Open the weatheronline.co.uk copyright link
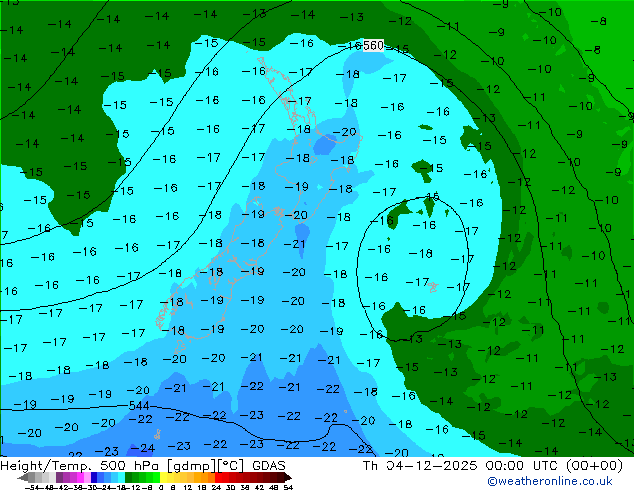The image size is (634, 490). click(550, 481)
